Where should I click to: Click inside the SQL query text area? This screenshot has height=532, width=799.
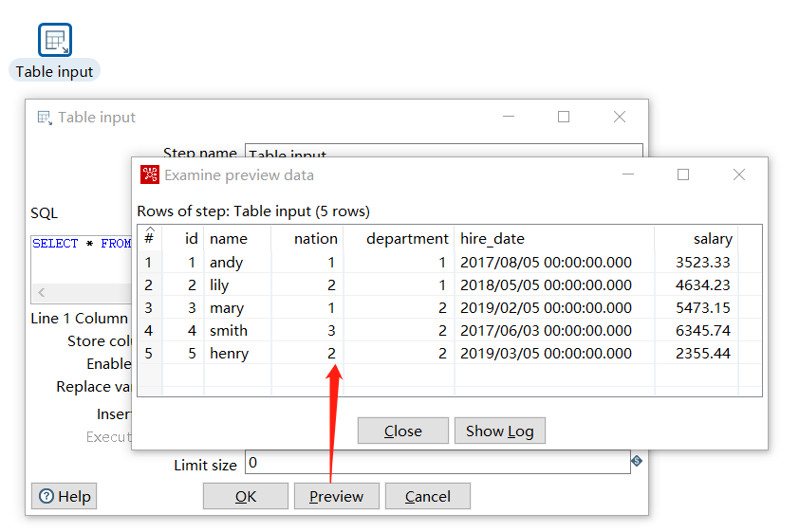(81, 261)
